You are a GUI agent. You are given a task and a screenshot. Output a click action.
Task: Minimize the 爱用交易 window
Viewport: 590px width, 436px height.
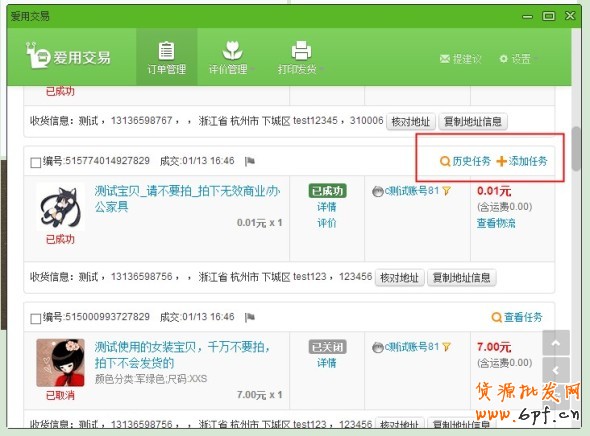[x=528, y=17]
